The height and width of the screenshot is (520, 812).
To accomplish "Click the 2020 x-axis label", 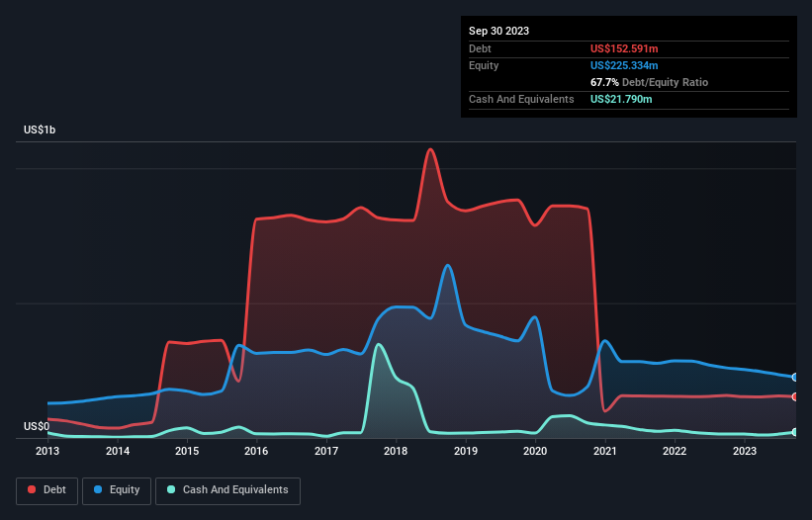I will point(535,451).
